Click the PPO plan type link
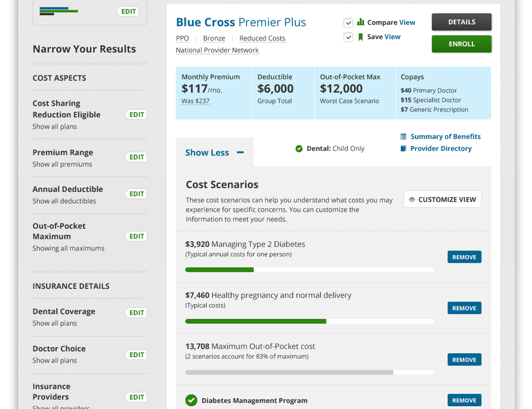Screen dimensions: 532x409 coord(182,38)
